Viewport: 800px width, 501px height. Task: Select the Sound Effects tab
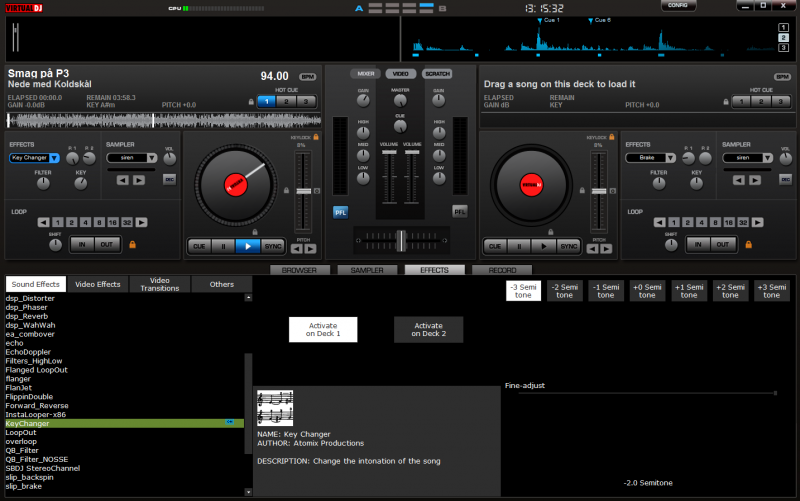pos(36,284)
